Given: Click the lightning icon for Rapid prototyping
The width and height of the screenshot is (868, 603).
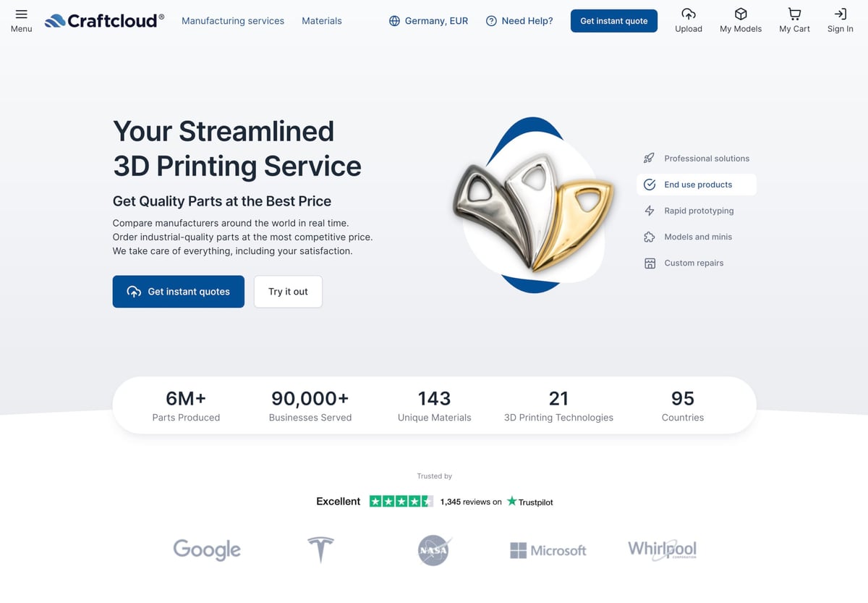Looking at the screenshot, I should [x=650, y=211].
